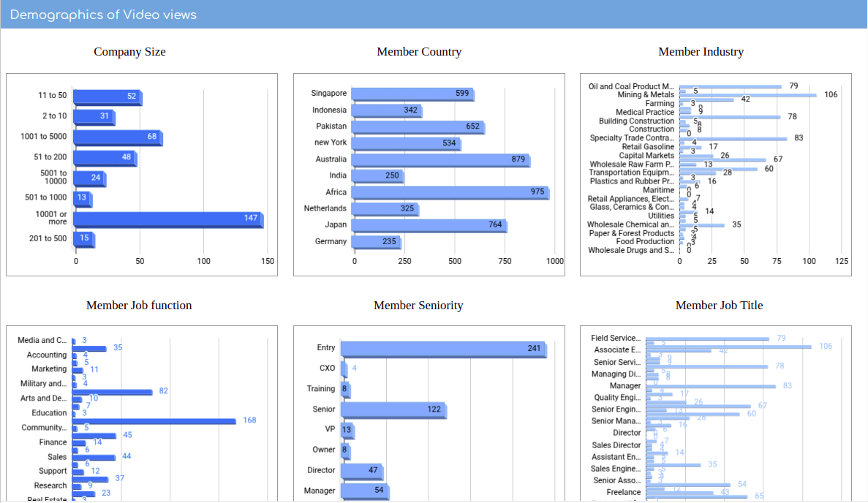The width and height of the screenshot is (868, 503).
Task: Click the '10001 or more' bar showing 147
Action: click(x=168, y=219)
